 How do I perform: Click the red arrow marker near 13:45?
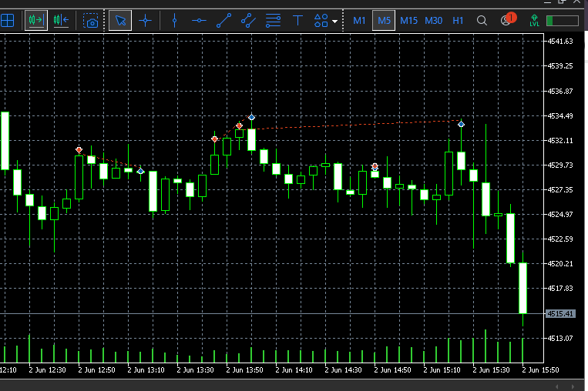214,139
